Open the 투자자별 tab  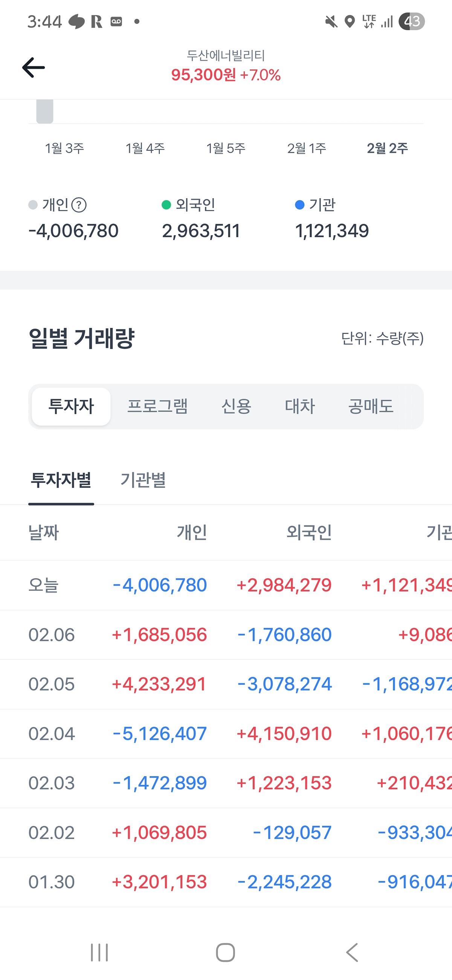61,480
